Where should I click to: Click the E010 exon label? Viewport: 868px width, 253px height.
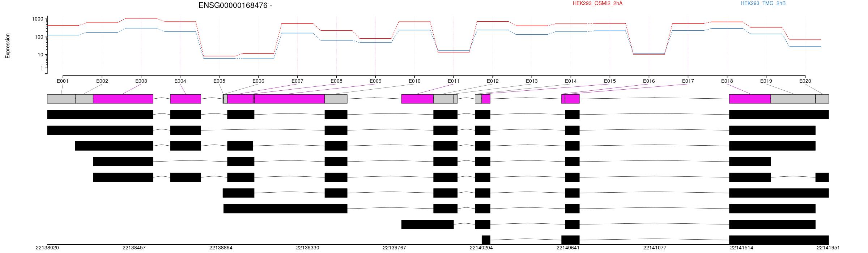[x=414, y=81]
